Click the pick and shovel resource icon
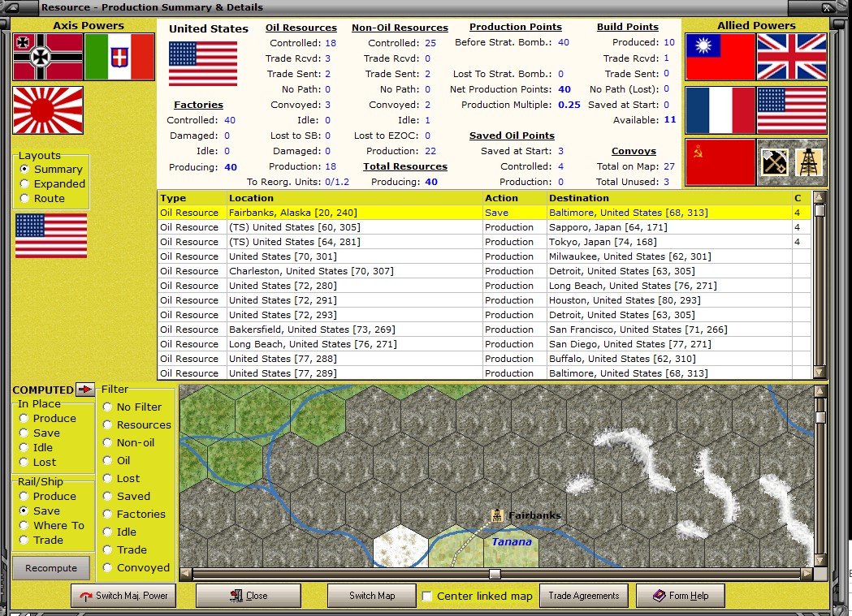852x616 pixels. (x=775, y=162)
